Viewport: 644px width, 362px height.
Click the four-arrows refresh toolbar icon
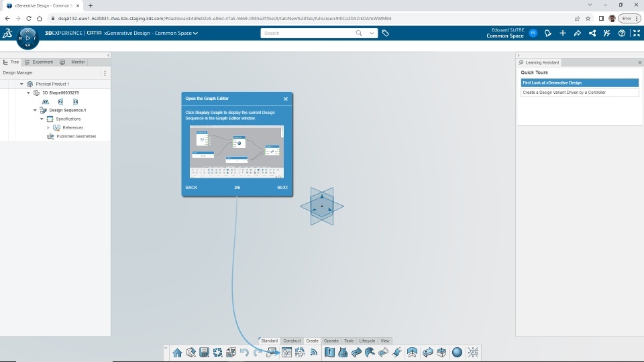217,352
